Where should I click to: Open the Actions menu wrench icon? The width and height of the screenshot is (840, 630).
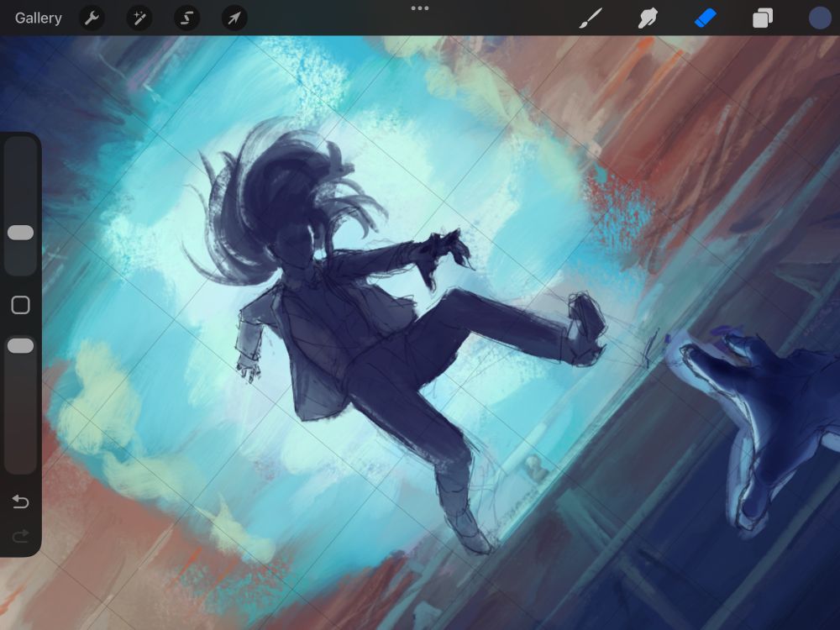click(x=92, y=18)
